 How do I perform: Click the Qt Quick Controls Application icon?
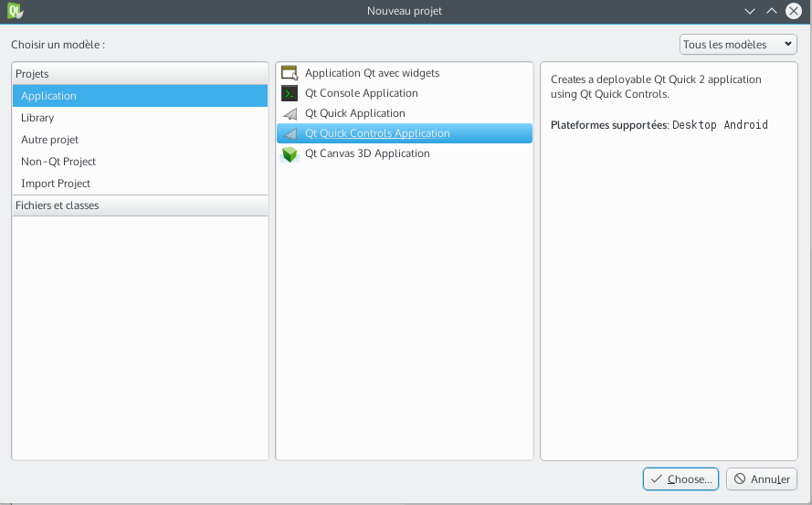click(290, 133)
